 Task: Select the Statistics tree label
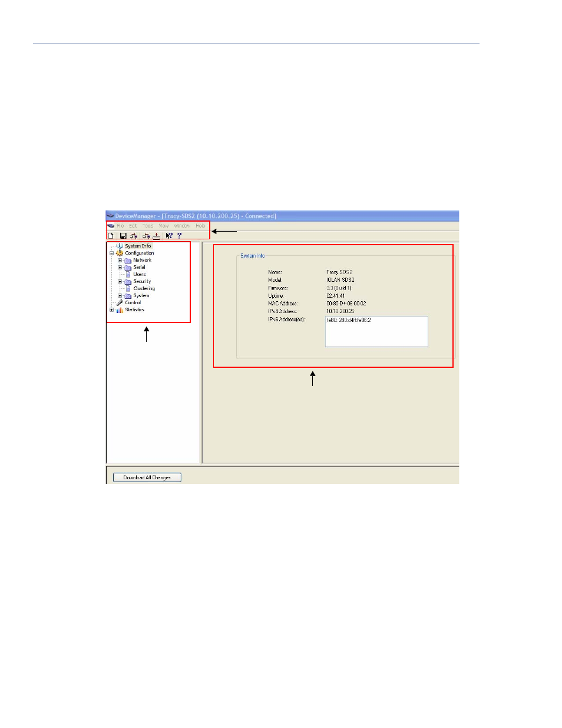[135, 309]
